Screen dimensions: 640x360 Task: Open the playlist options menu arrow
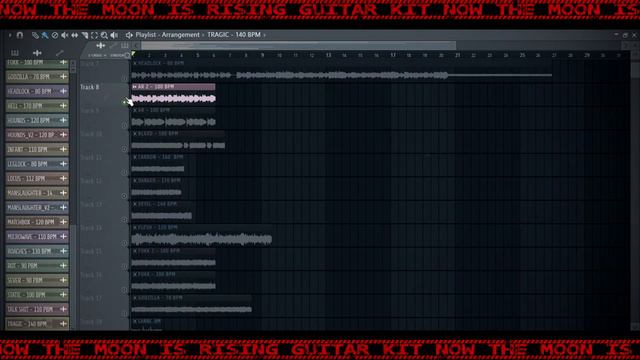[10, 35]
